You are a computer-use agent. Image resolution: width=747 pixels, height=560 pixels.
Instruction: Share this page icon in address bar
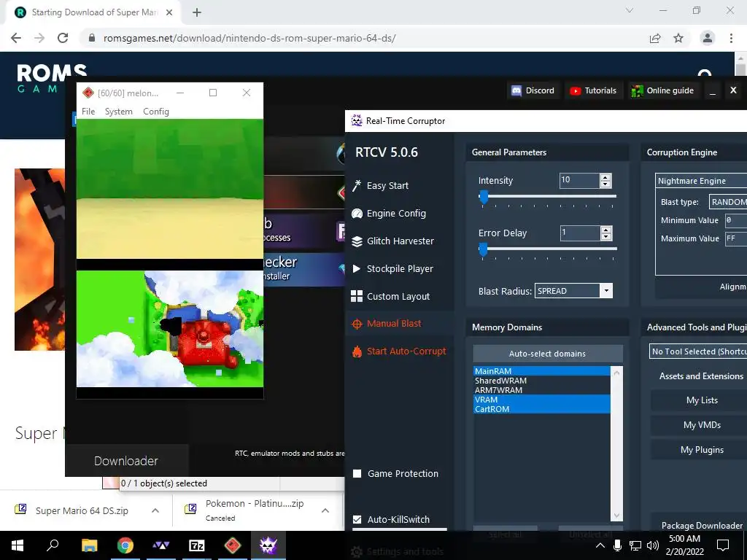tap(655, 38)
